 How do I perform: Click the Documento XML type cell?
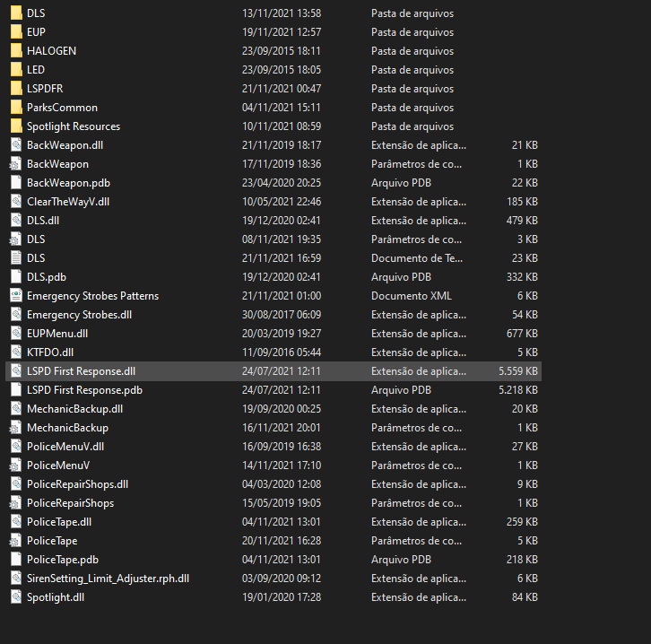(412, 296)
